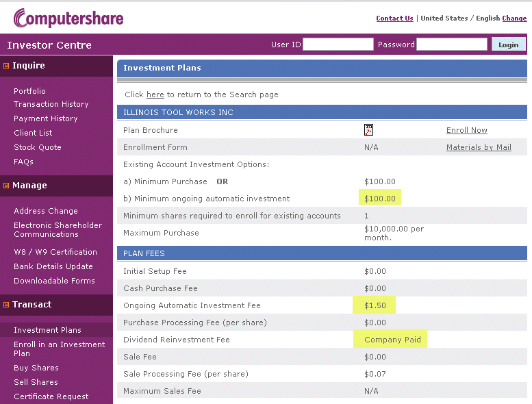532x404 pixels.
Task: Go to Sell Shares
Action: click(x=36, y=382)
